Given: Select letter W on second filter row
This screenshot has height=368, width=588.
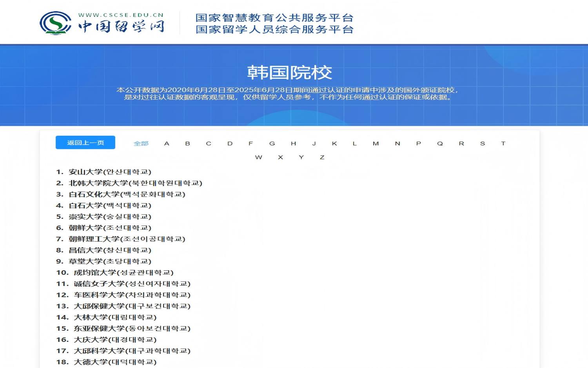Looking at the screenshot, I should click(x=258, y=157).
